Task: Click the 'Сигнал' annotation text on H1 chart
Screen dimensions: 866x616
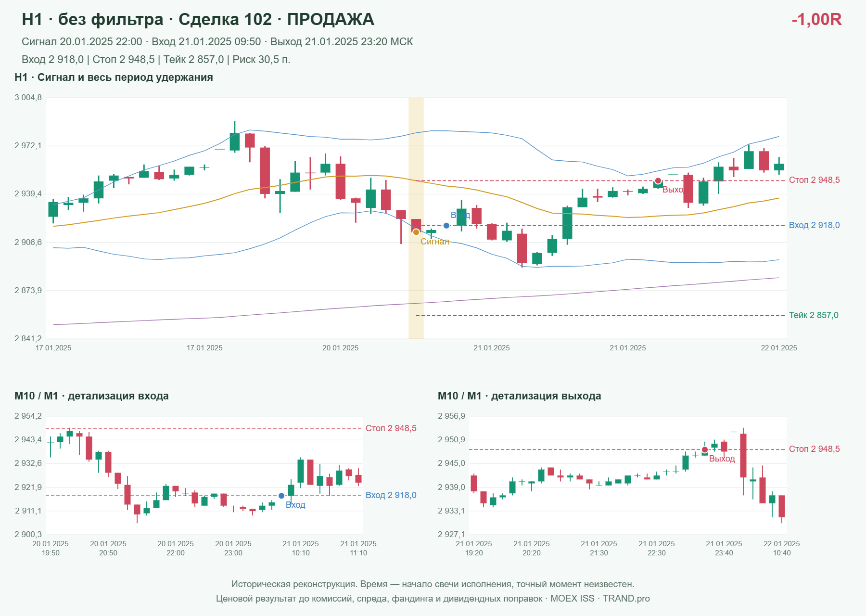Action: (435, 242)
